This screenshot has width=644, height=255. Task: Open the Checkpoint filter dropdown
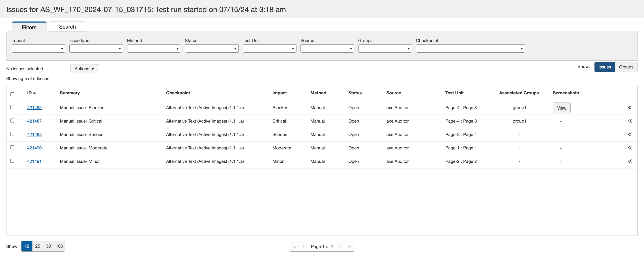470,49
